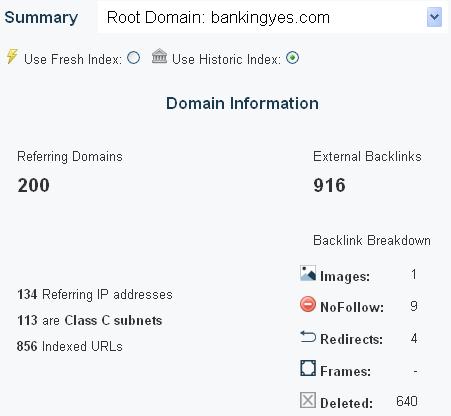Click the 134 Referring IP addresses line

(x=95, y=295)
